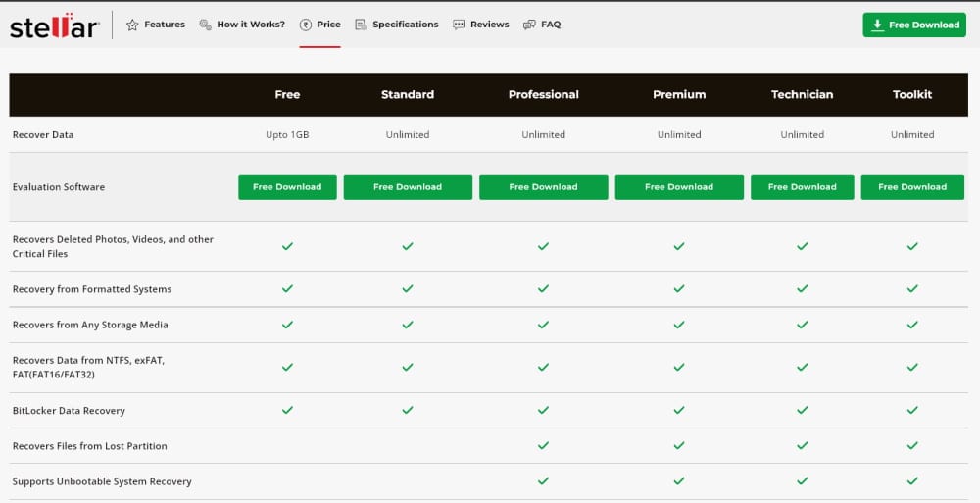The height and width of the screenshot is (503, 980).
Task: Go to the Specifications section
Action: [405, 25]
